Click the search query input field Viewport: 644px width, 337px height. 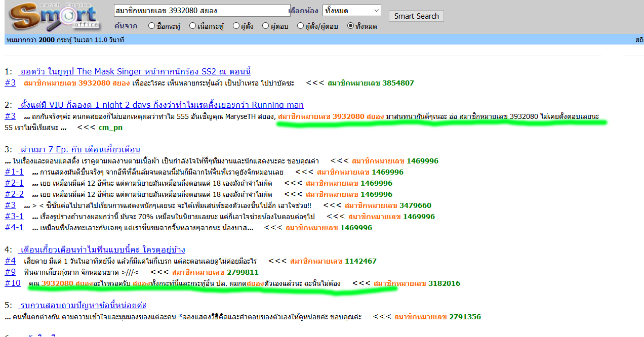203,10
